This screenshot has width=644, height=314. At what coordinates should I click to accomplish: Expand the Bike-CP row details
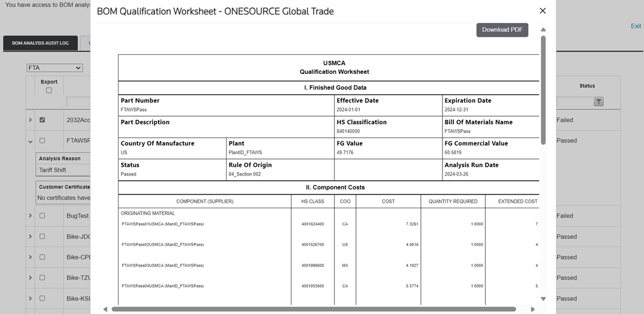tap(30, 257)
